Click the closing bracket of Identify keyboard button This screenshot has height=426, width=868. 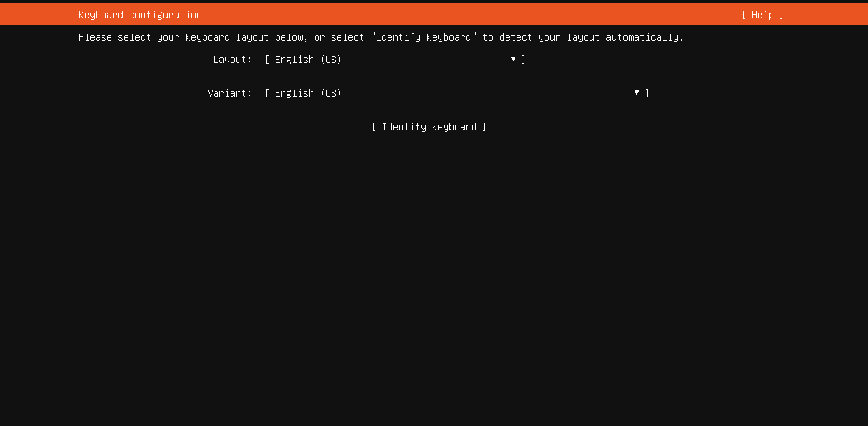coord(484,127)
